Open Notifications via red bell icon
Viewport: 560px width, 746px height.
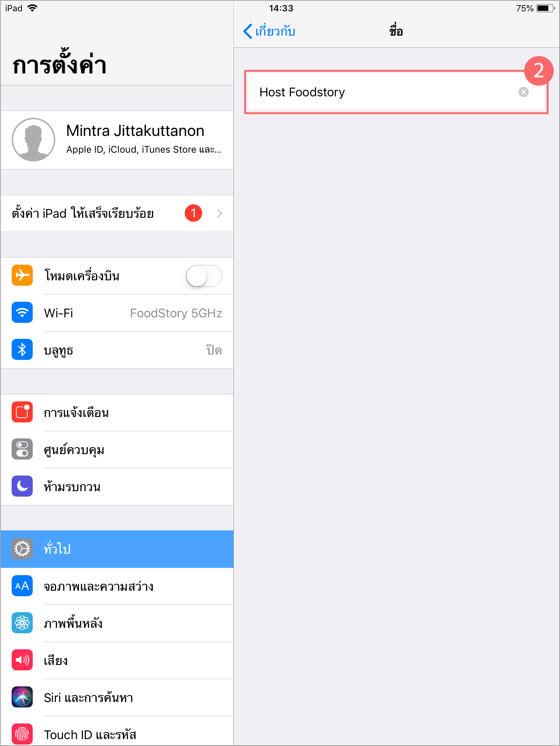point(22,412)
